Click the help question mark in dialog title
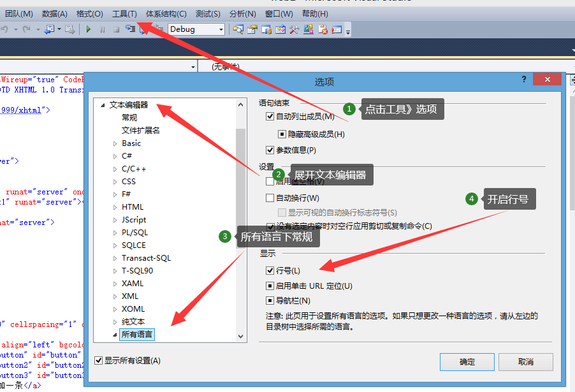 [x=524, y=79]
